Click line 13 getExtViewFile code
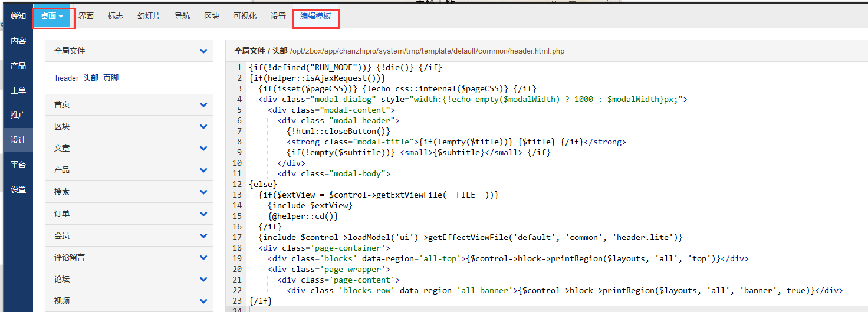This screenshot has width=868, height=312. (x=379, y=195)
